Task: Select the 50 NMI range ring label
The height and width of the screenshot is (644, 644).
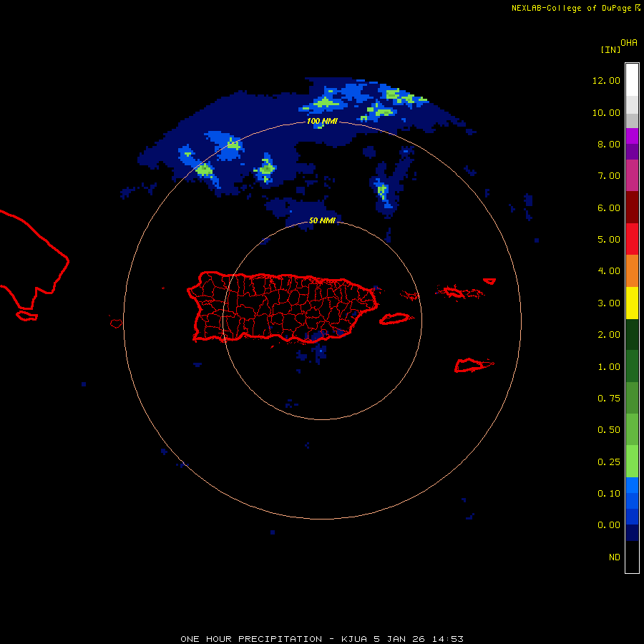Action: point(322,220)
